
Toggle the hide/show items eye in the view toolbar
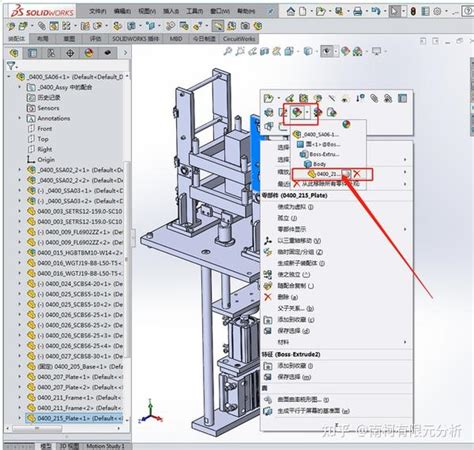[327, 51]
